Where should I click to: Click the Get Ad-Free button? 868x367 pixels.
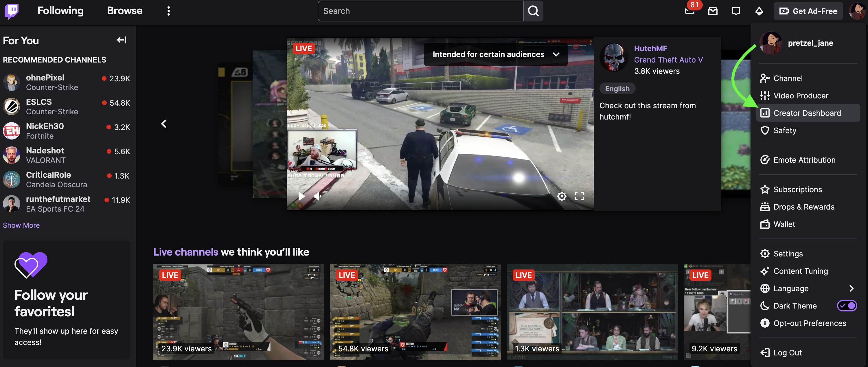[808, 11]
